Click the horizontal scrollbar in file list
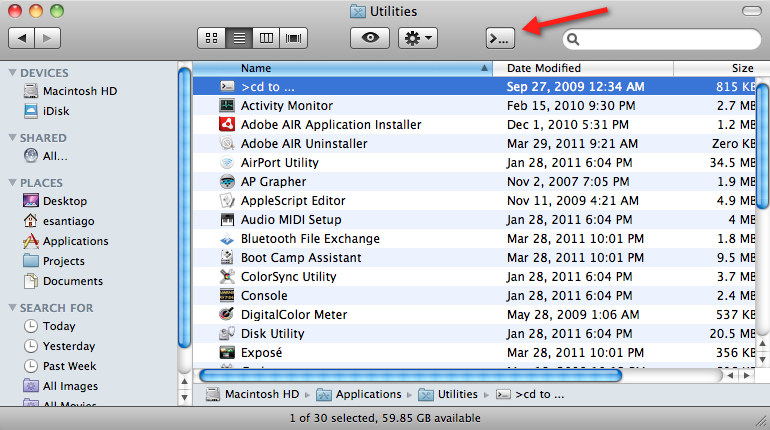This screenshot has width=770, height=430. tap(410, 376)
